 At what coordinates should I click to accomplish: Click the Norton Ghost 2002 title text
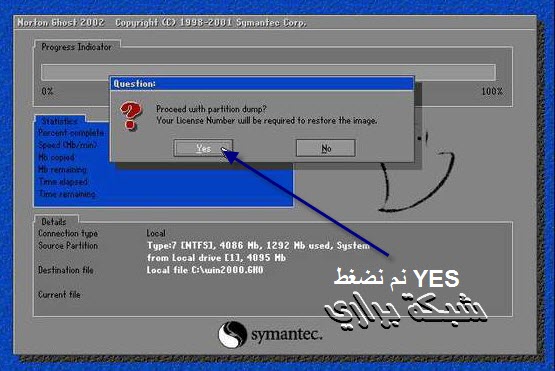[x=61, y=23]
